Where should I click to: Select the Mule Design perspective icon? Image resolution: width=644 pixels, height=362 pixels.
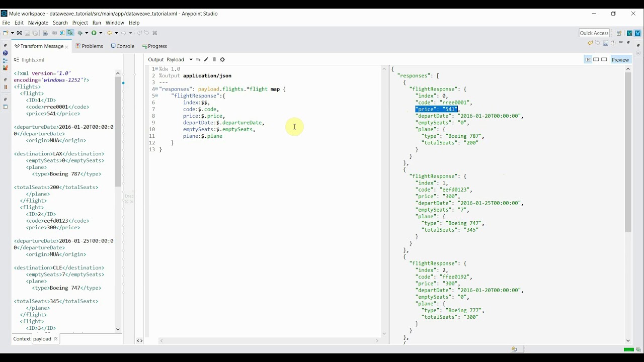[637, 33]
